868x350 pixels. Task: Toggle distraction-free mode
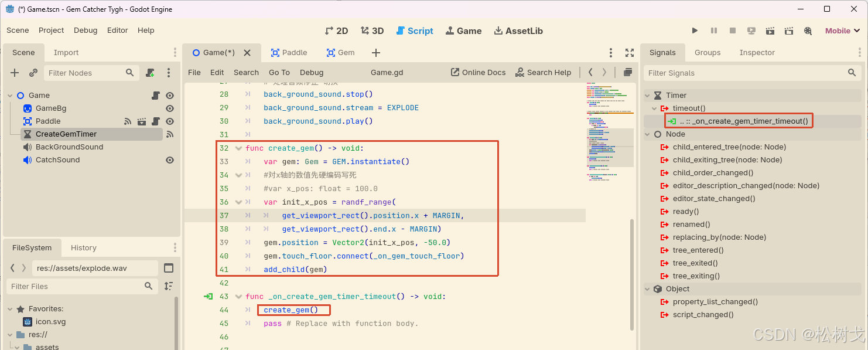[630, 53]
